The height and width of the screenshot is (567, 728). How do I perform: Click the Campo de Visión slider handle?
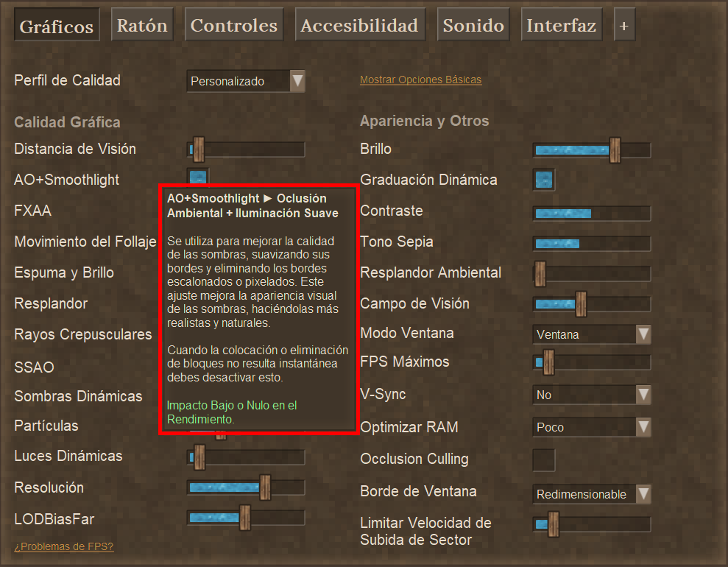coord(581,303)
